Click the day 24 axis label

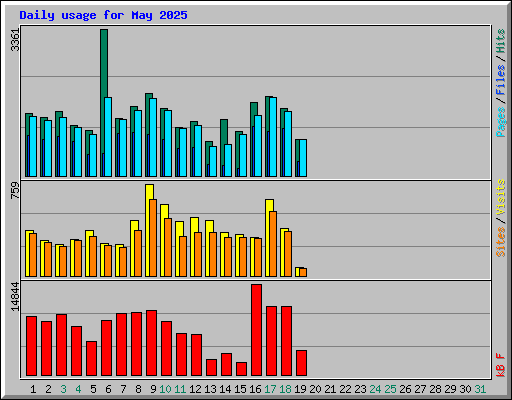tap(375, 389)
